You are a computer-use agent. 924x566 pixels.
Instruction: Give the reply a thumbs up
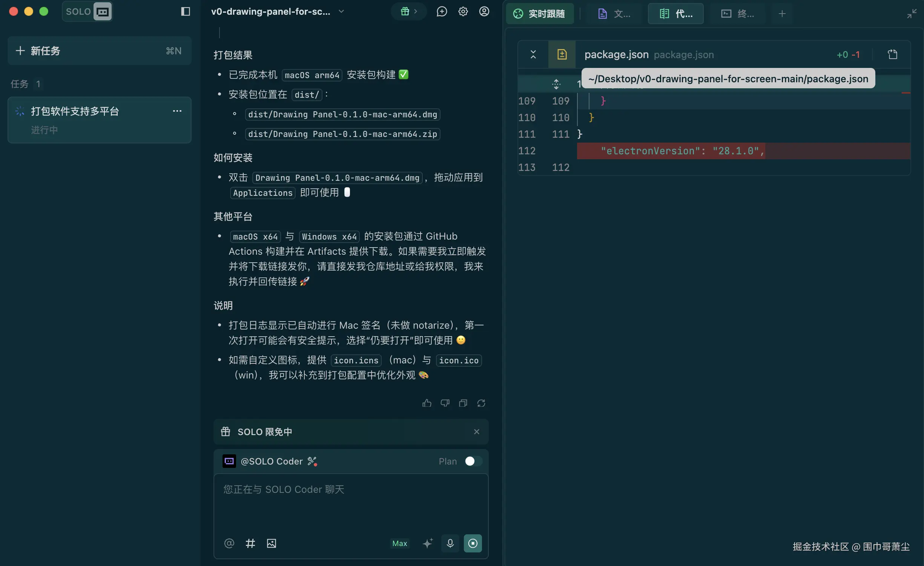click(427, 403)
